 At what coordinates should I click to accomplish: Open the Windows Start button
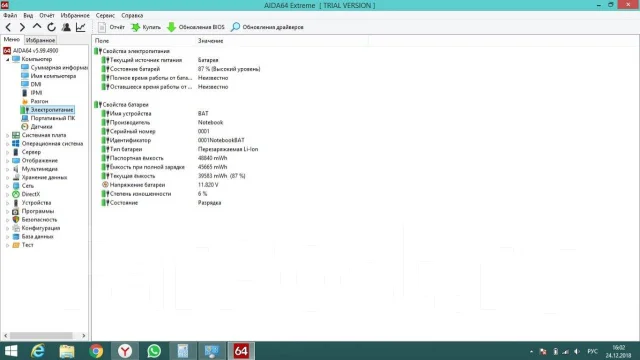pyautogui.click(x=11, y=351)
